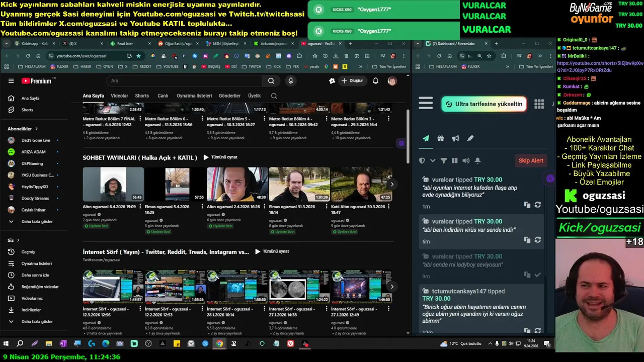644x362 pixels.
Task: Open Streamlabs hamburger menu
Action: coord(426,104)
